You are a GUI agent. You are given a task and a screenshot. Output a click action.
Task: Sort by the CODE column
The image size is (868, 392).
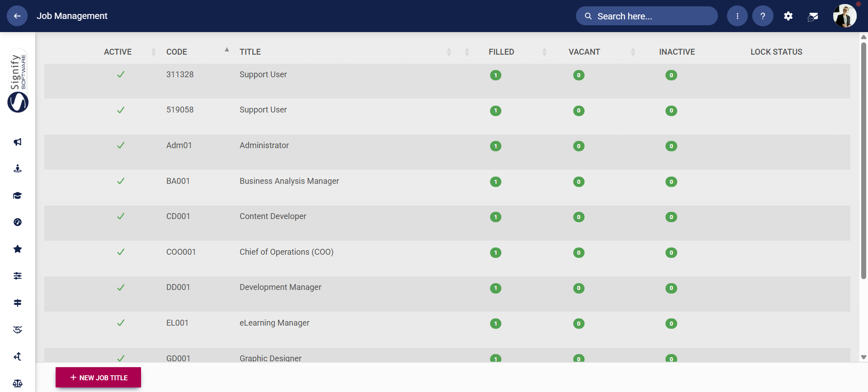[x=177, y=52]
